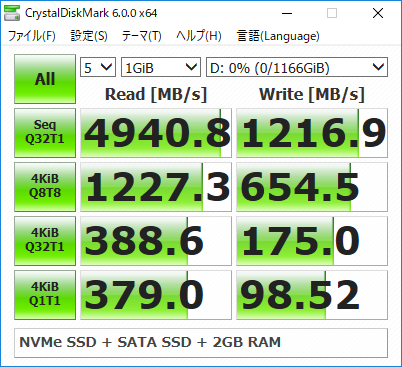Expand the test size dropdown showing 1GiB

[x=161, y=67]
